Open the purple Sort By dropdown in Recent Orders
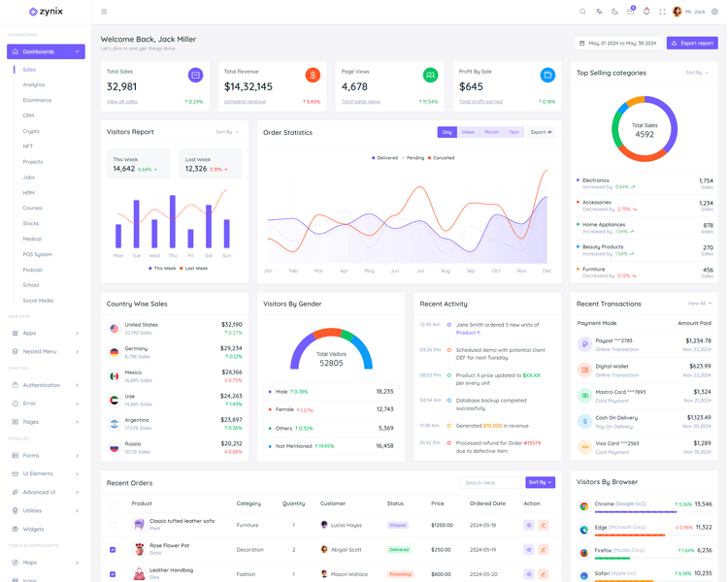Image resolution: width=728 pixels, height=582 pixels. tap(540, 482)
